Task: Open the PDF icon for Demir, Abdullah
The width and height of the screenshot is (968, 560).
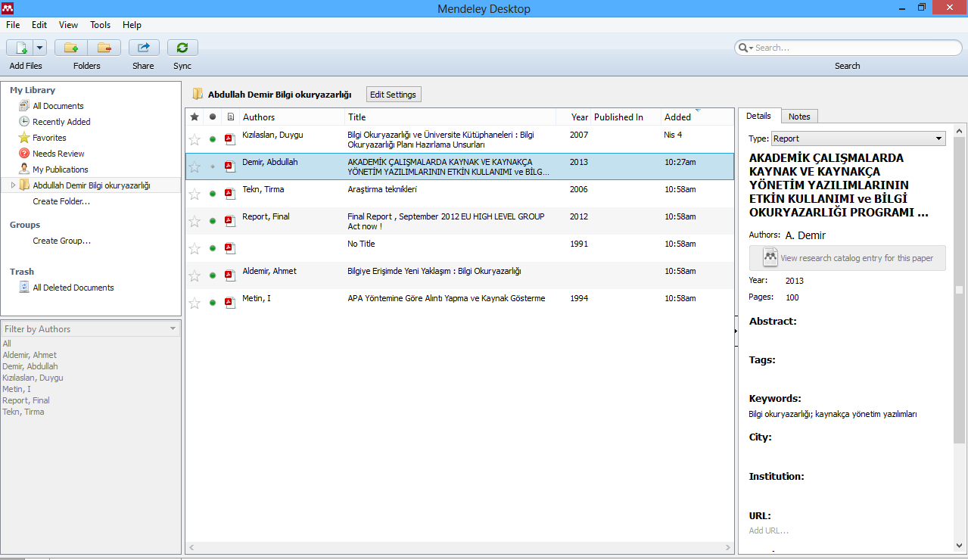Action: 230,166
